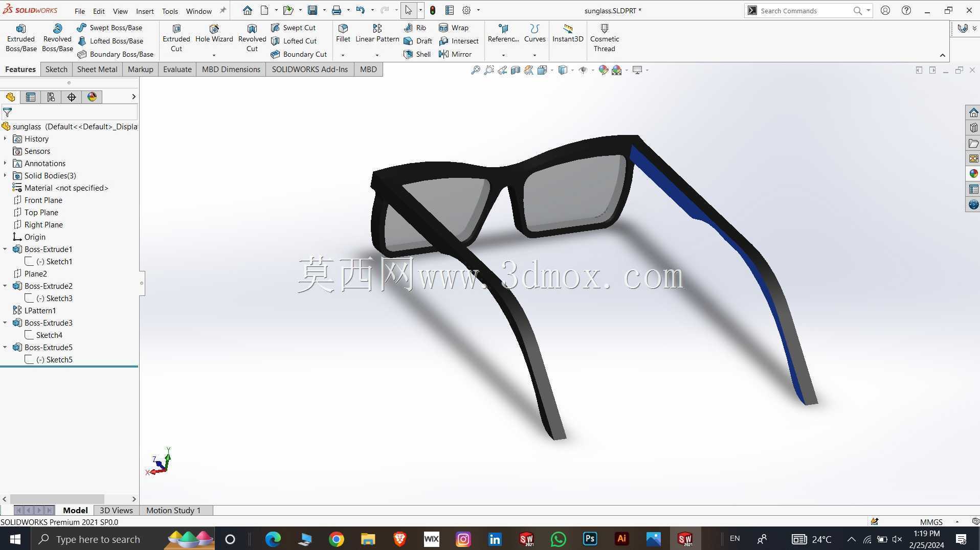Click the Windows Start button
The height and width of the screenshot is (550, 980).
15,539
